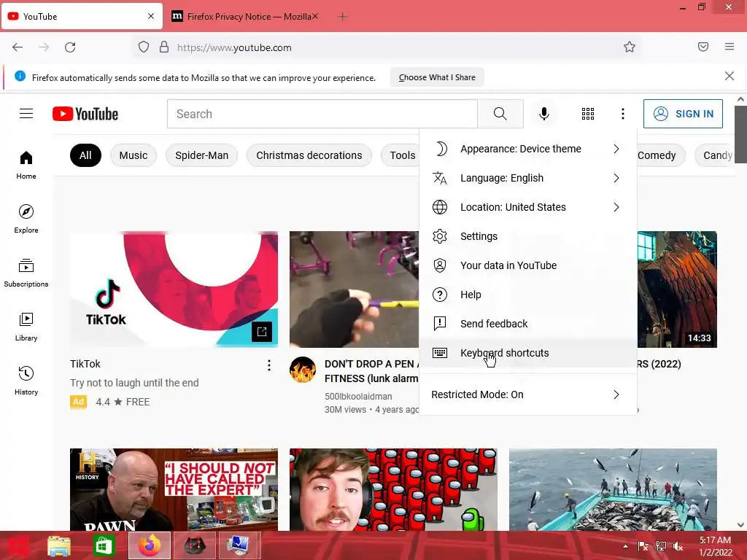Screen dimensions: 747x560
Task: Open the MrBeast Among Us video thumbnail
Action: pyautogui.click(x=393, y=489)
